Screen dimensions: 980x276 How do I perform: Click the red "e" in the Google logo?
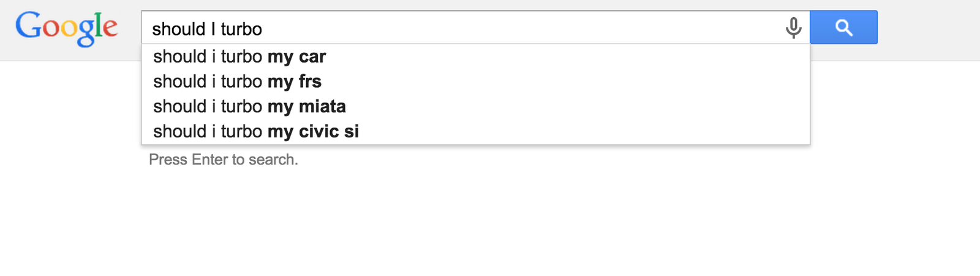(x=110, y=28)
